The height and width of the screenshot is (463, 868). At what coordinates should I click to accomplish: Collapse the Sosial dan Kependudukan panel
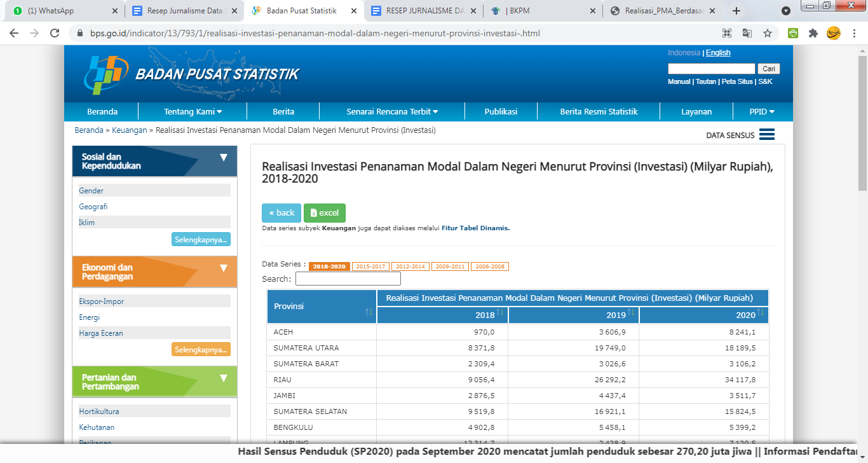coord(223,158)
